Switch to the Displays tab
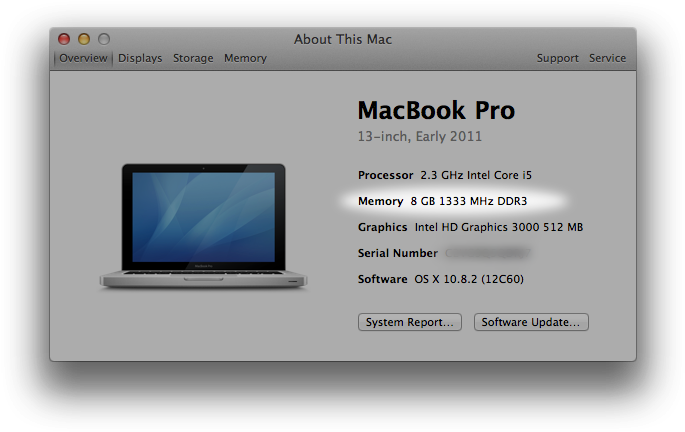685x432 pixels. pyautogui.click(x=140, y=58)
